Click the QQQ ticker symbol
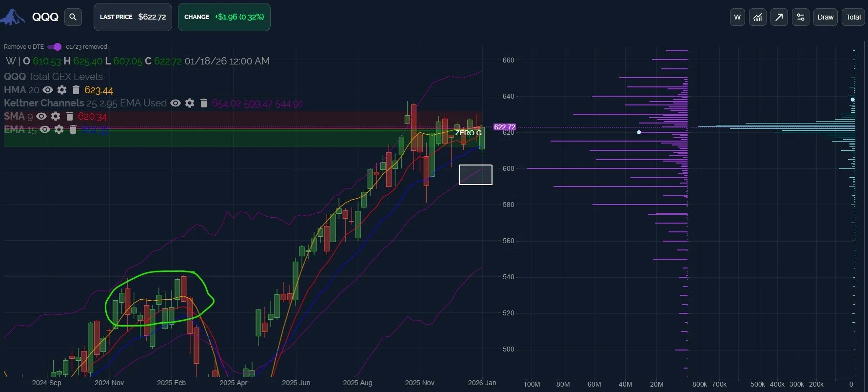The width and height of the screenshot is (868, 392). click(45, 17)
